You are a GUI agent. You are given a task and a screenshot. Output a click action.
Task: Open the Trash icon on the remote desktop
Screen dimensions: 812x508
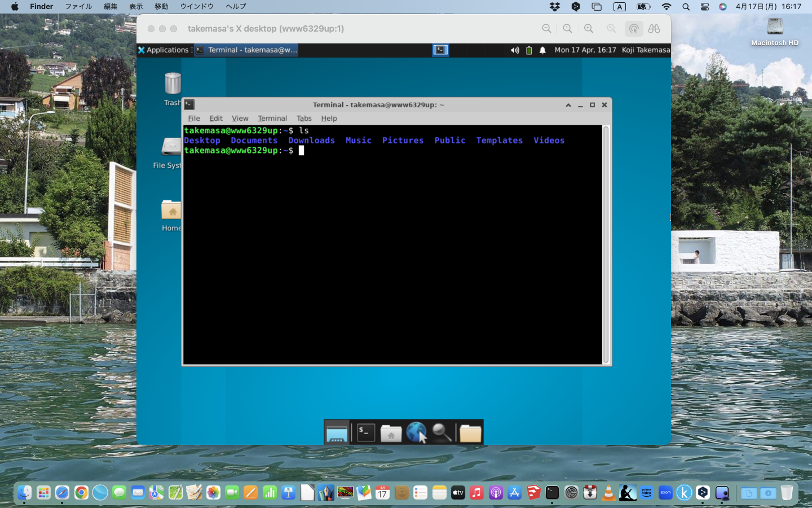point(173,84)
